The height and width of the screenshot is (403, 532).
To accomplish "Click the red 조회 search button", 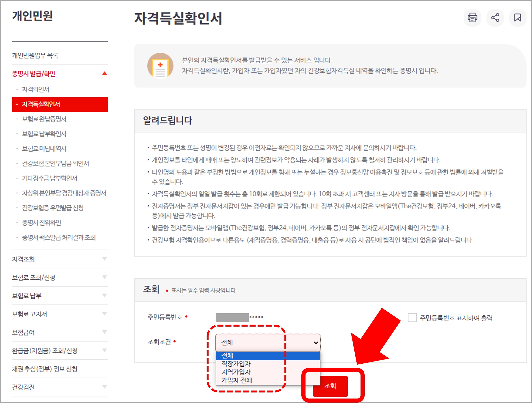I will coord(330,386).
